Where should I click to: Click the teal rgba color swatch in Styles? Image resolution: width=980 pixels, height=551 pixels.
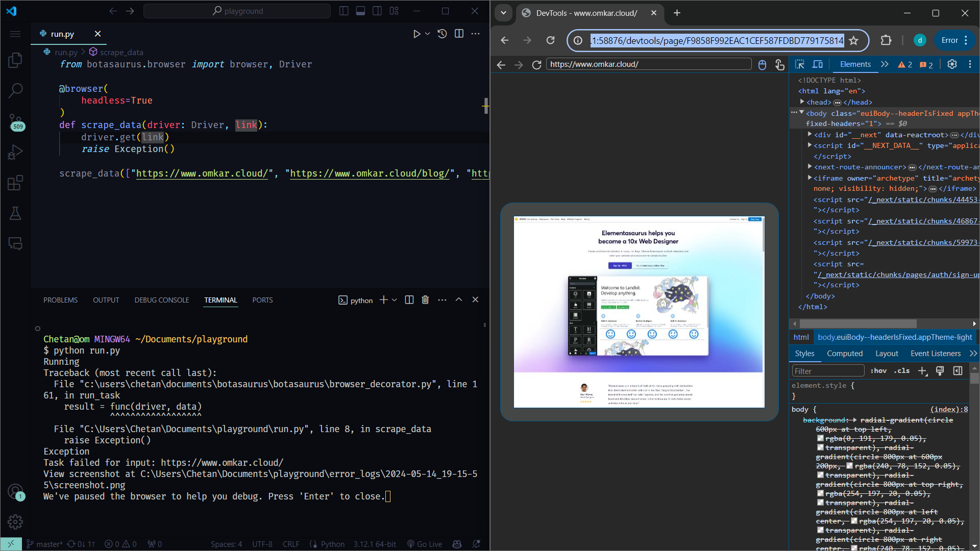(821, 438)
